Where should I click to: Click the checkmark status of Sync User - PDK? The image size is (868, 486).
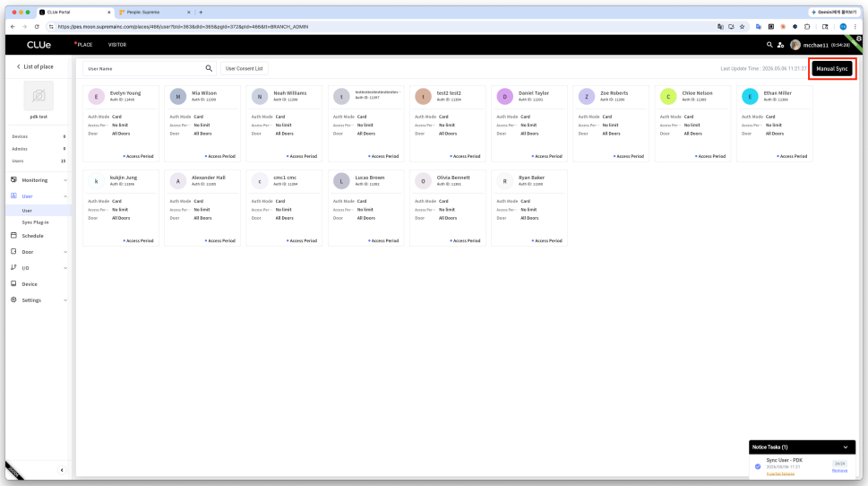click(x=758, y=466)
